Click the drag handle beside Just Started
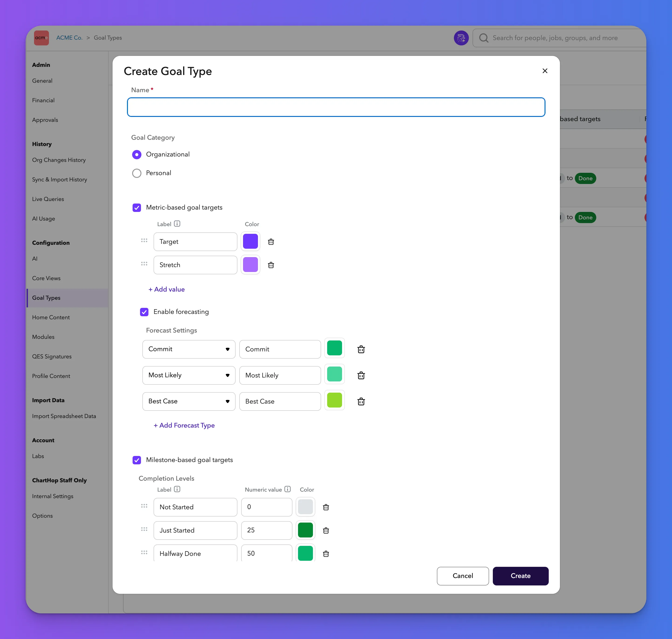Image resolution: width=672 pixels, height=639 pixels. 144,529
